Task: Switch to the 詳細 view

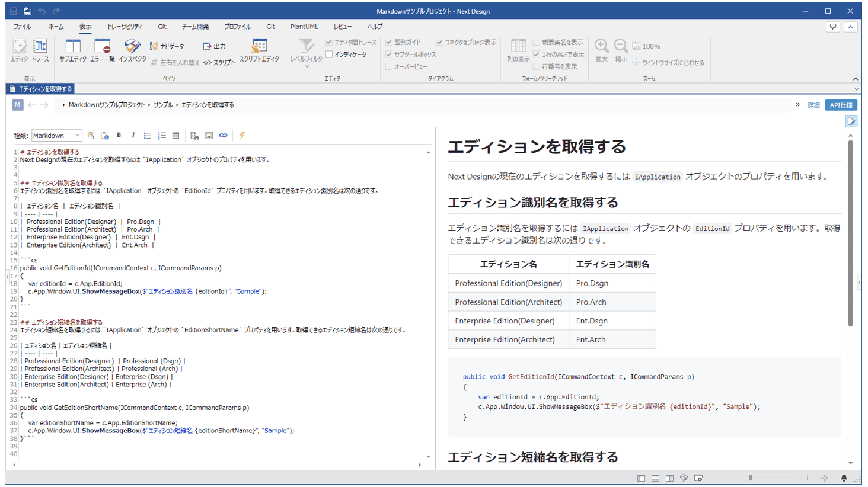Action: [813, 105]
